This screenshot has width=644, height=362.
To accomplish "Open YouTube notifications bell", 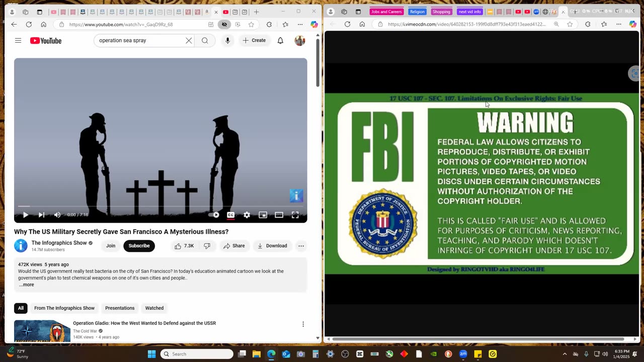I will [x=280, y=41].
